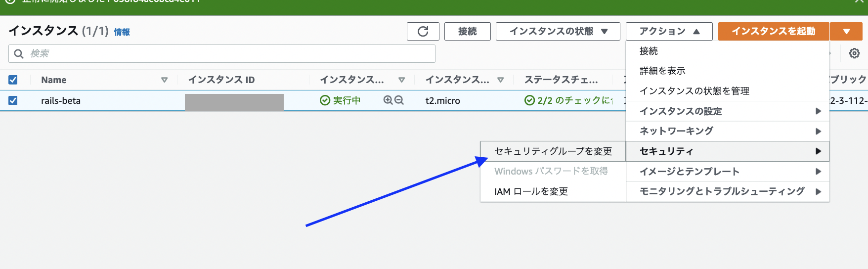Click the 2/2 status check cell
The image size is (868, 269).
568,100
